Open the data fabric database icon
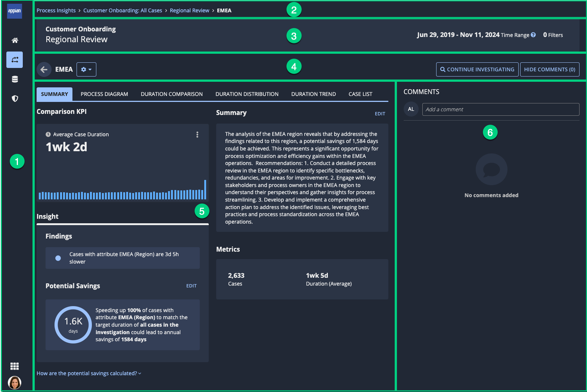 point(15,79)
